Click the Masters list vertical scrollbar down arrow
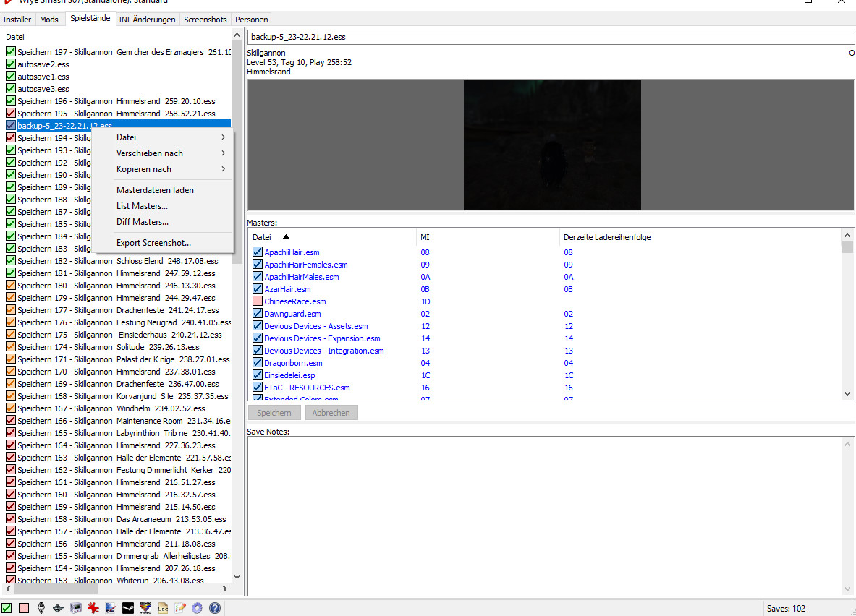Image resolution: width=856 pixels, height=616 pixels. click(x=847, y=394)
